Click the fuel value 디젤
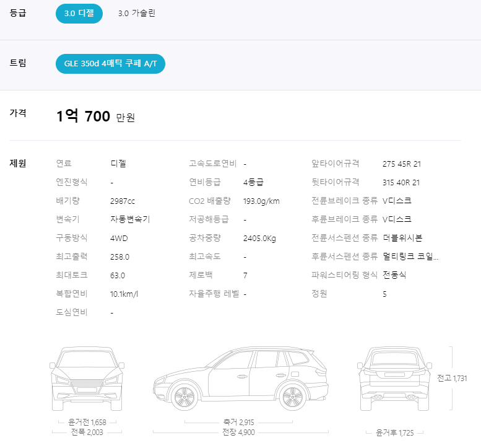This screenshot has width=481, height=448. click(x=118, y=164)
